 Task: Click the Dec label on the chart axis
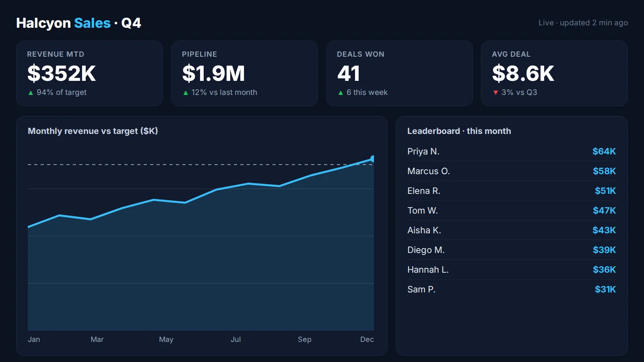coord(367,339)
